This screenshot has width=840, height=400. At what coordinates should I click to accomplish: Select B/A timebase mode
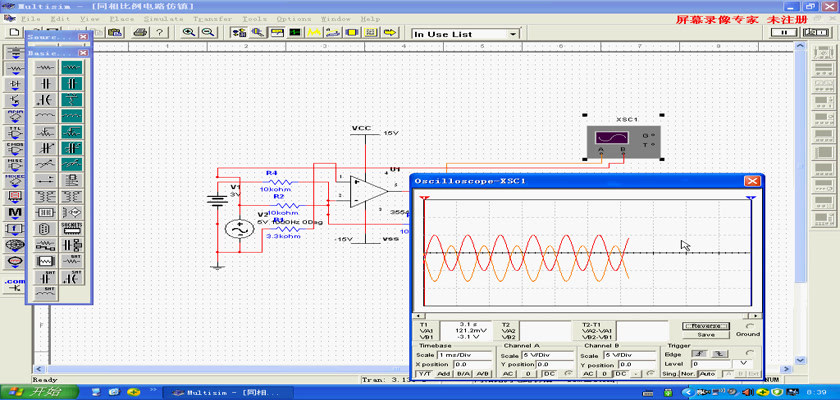463,373
